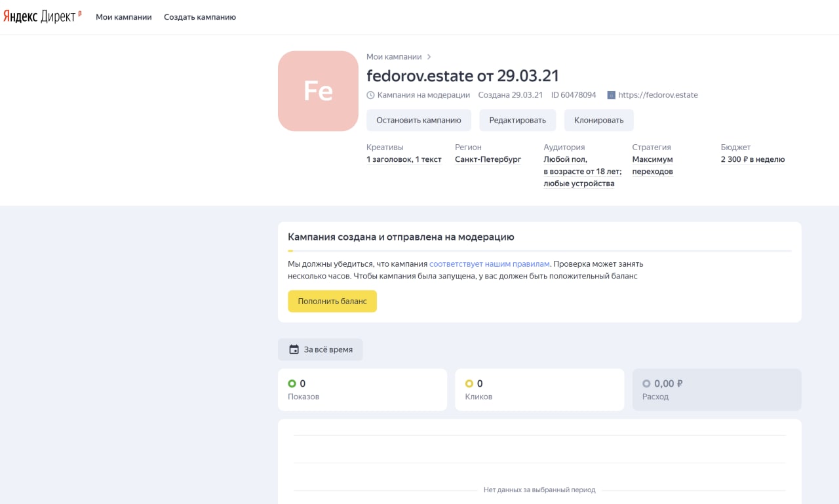Open the "За всё время" period selector
The image size is (839, 504).
pos(320,349)
